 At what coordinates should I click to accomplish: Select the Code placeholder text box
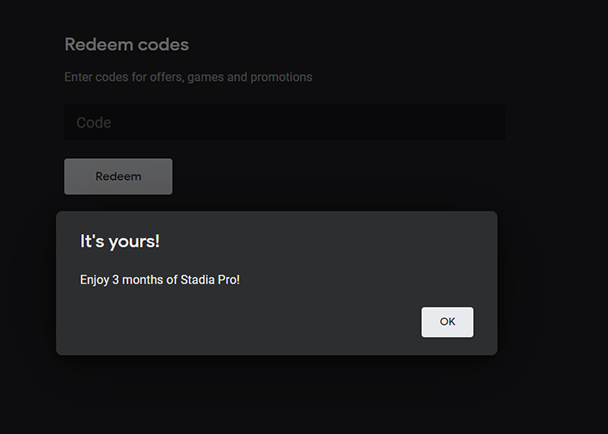click(x=284, y=123)
